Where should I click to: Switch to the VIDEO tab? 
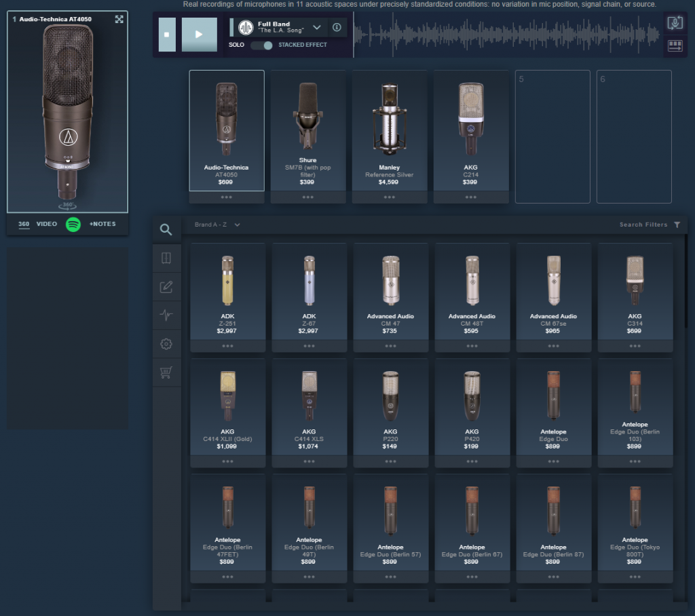click(47, 224)
